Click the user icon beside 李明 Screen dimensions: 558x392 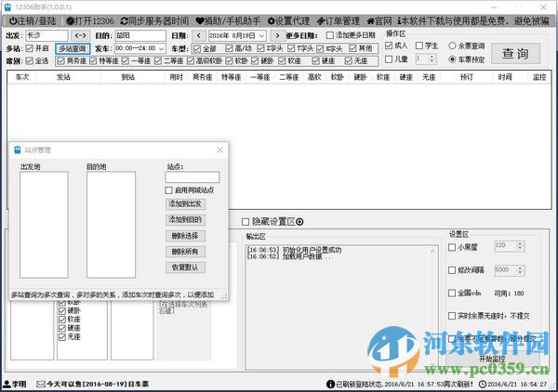[7, 384]
